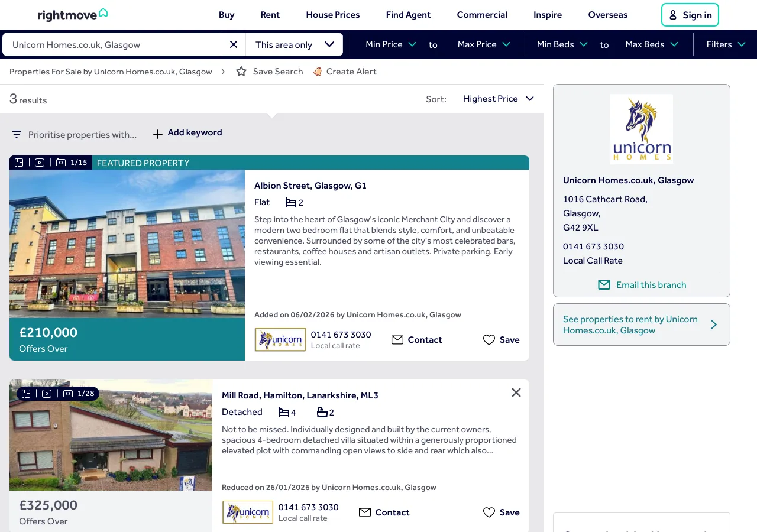
Task: Click the rightmove logo
Action: [x=72, y=15]
